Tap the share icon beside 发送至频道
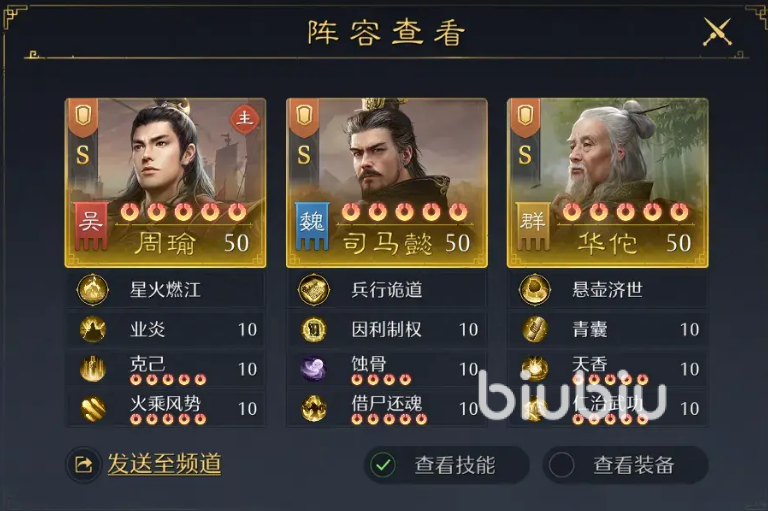This screenshot has height=511, width=768. click(x=83, y=464)
